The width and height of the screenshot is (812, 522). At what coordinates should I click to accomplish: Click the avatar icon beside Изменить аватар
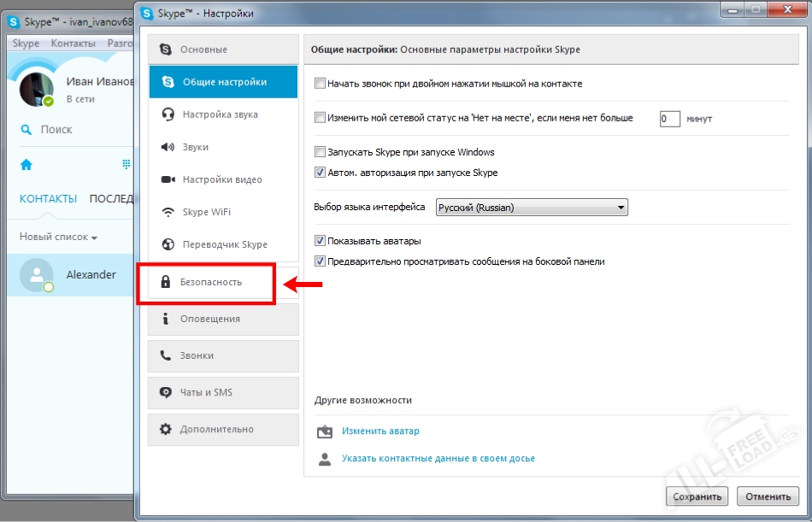[324, 431]
